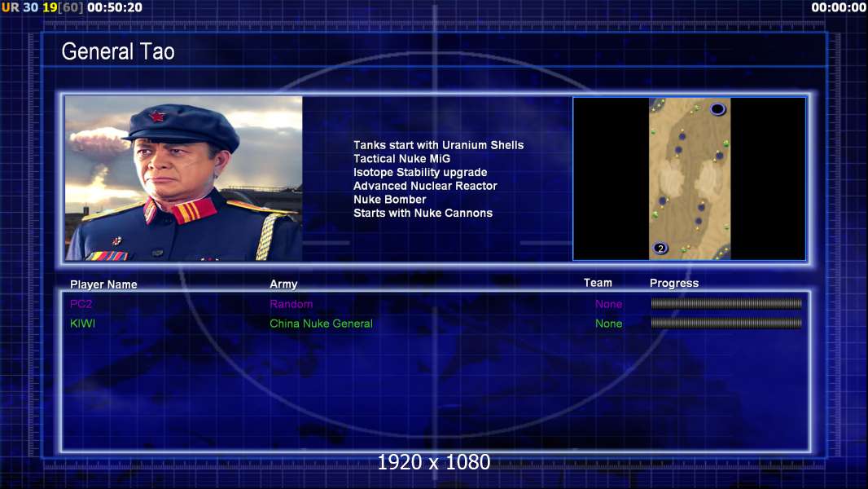Click the medal ribbons on the general's chest
This screenshot has width=868, height=489.
click(107, 256)
